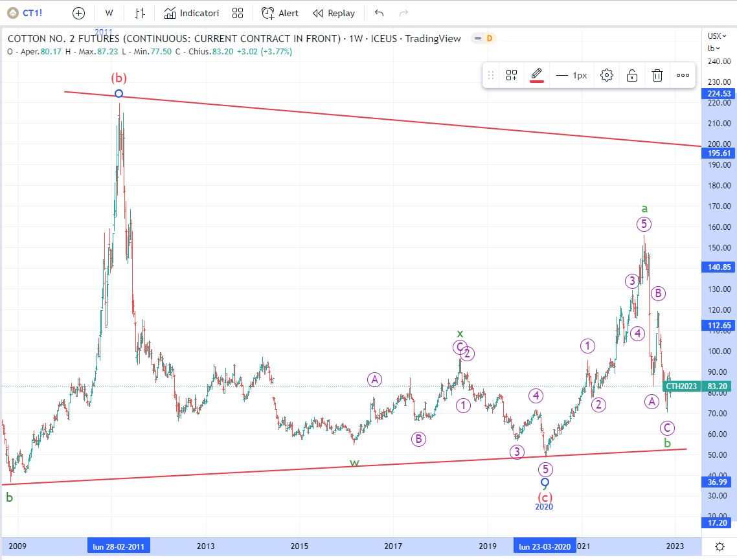Grab the drawing toolbar drag handle
This screenshot has height=560, width=737.
(491, 75)
